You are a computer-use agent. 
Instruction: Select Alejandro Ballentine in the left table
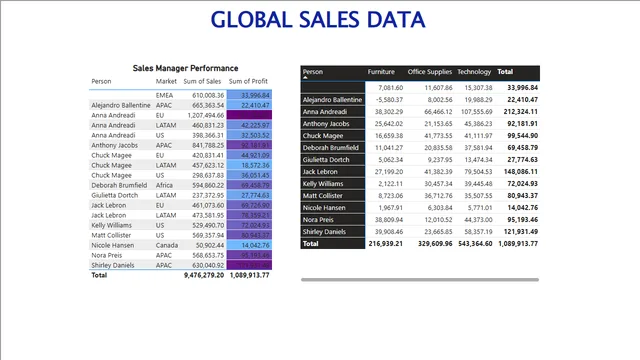121,105
